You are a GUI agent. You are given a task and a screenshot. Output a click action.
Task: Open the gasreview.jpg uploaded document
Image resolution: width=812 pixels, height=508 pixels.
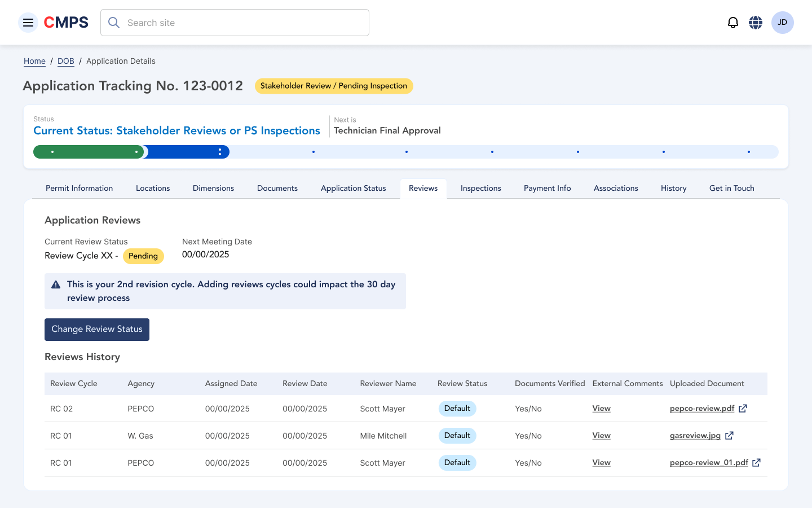[695, 436]
